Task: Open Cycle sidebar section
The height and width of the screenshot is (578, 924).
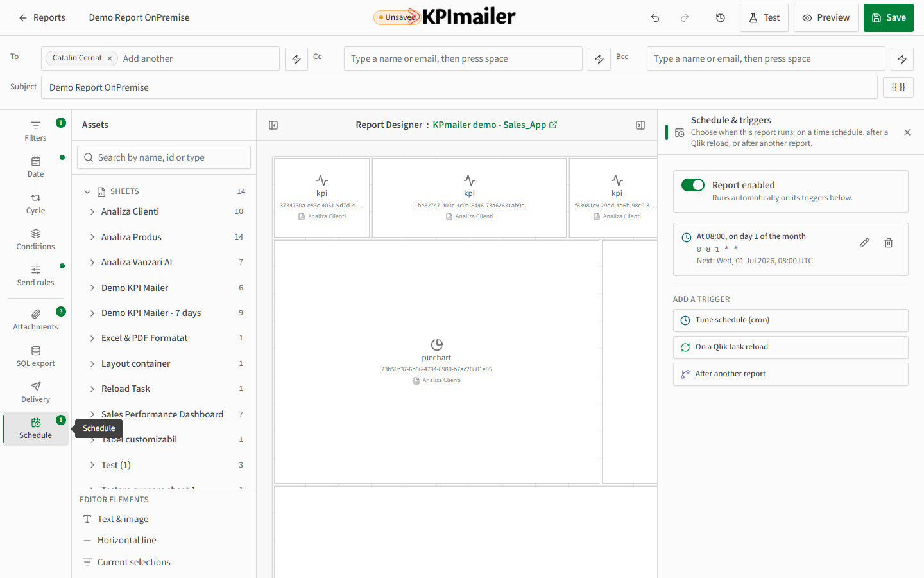Action: pos(36,204)
